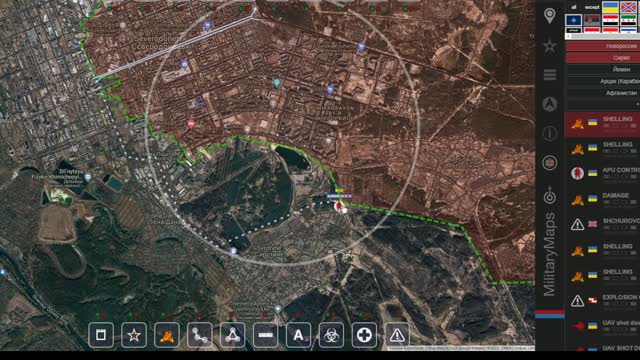The width and height of the screenshot is (640, 360).
Task: Open the EXPLOSION event entry
Action: 602,302
